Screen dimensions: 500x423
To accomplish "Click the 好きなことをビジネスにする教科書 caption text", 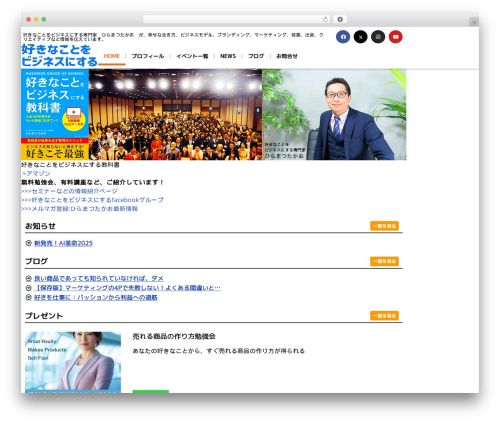I will click(70, 165).
